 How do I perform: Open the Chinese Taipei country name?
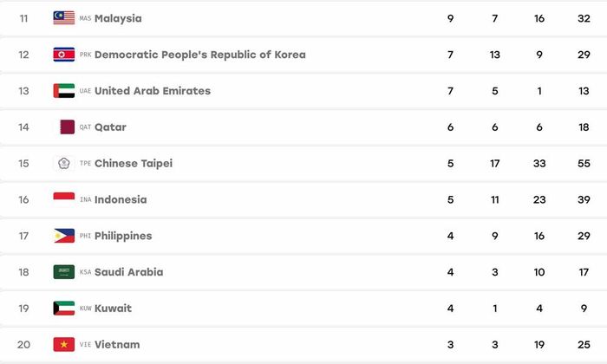[x=134, y=164]
